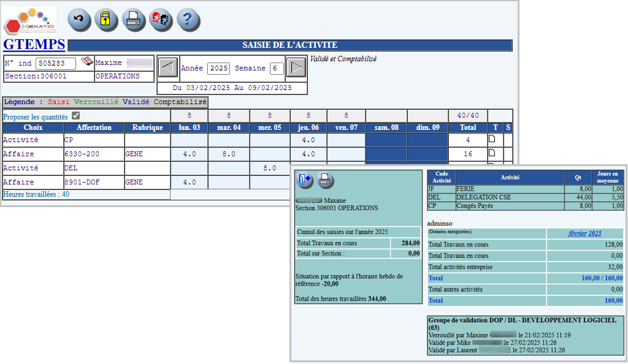Open the février month link
Screen dimensions: 628x364
click(x=577, y=233)
